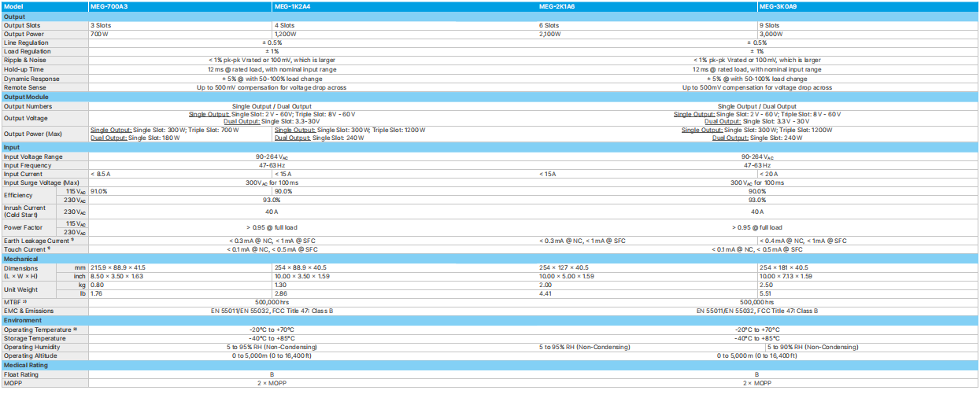Click the MEG-2K1A6 model column header
This screenshot has height=394, width=980.
click(557, 7)
